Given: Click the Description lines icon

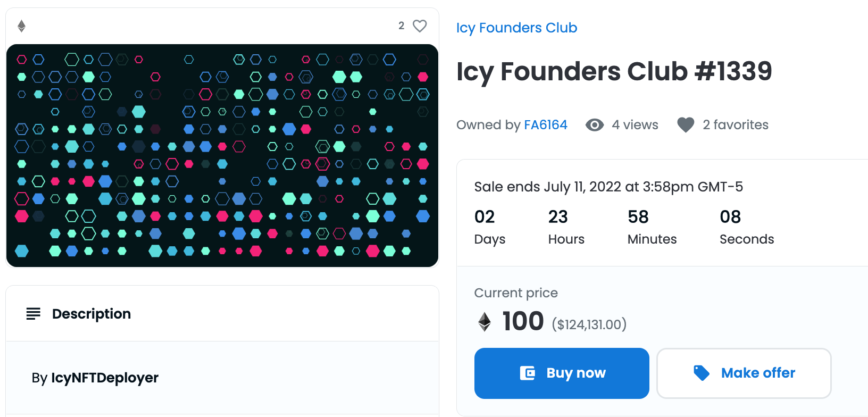Looking at the screenshot, I should click(x=34, y=314).
